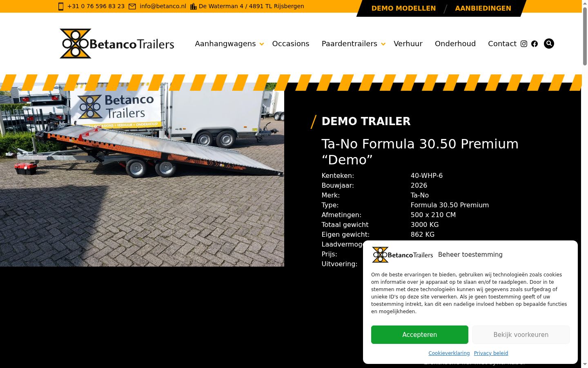Open AANBIEDINGEN link

[483, 8]
